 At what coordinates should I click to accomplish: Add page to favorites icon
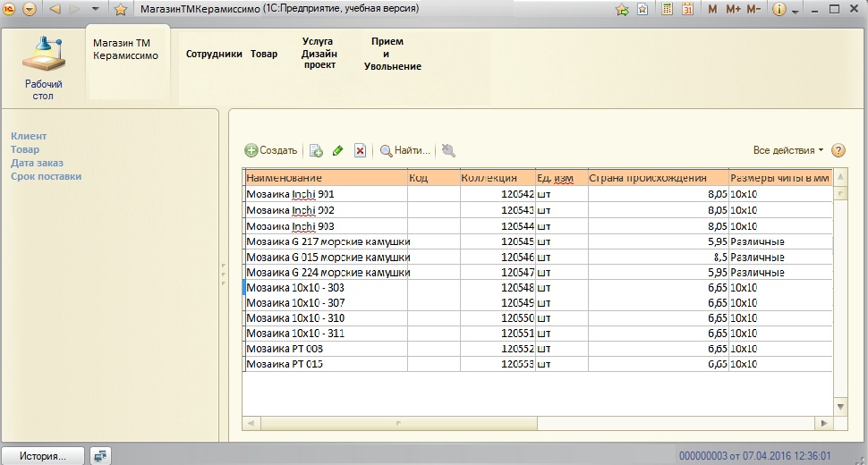click(x=622, y=10)
